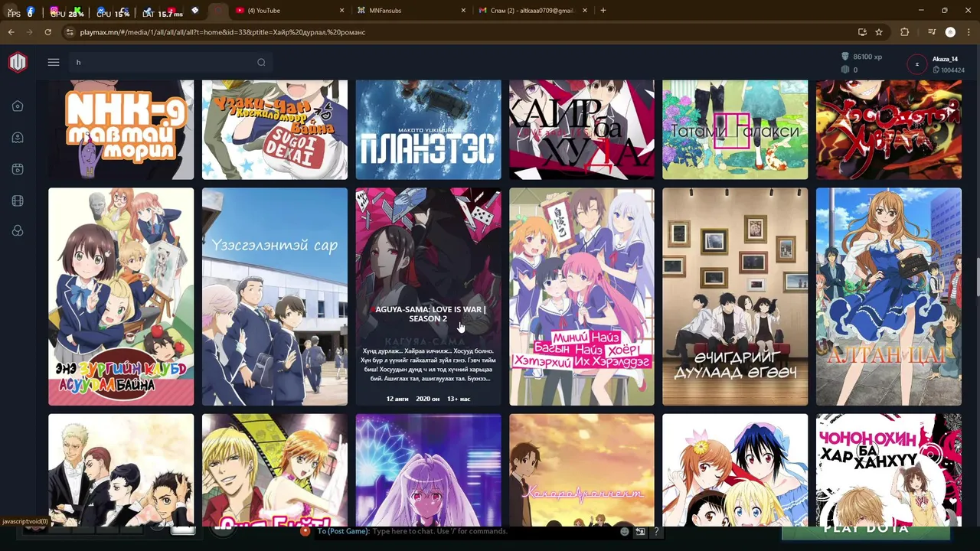Image resolution: width=980 pixels, height=551 pixels.
Task: View site information icon
Action: [70, 32]
